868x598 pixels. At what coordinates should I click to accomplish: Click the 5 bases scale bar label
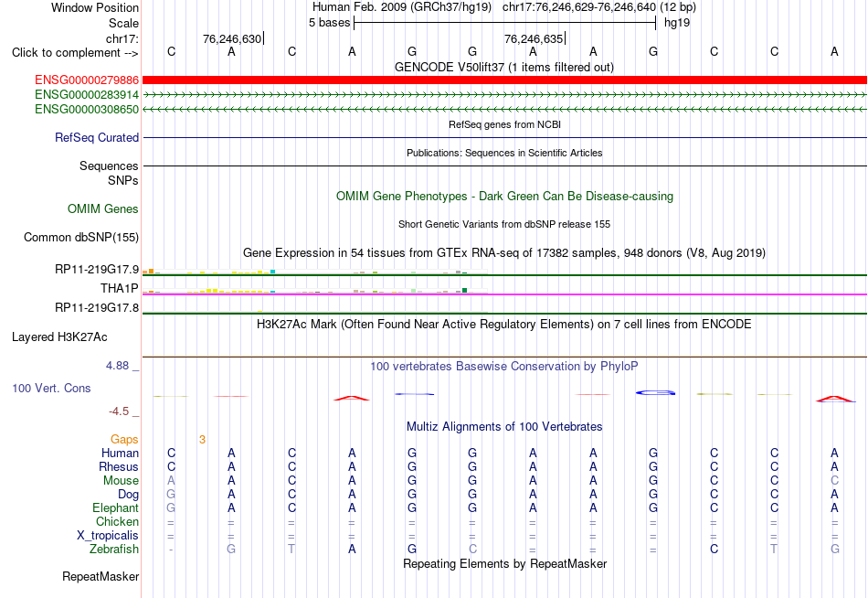[x=329, y=23]
